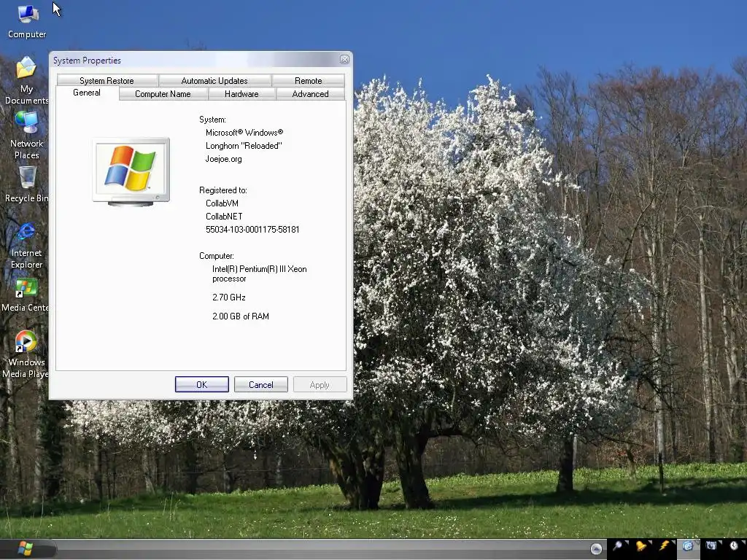
Task: Open My Documents desktop icon
Action: [x=27, y=80]
